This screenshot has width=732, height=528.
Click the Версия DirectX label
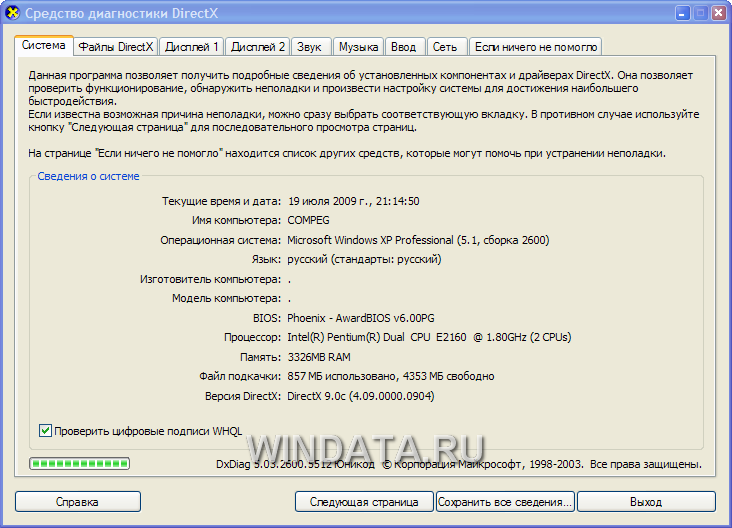(243, 396)
